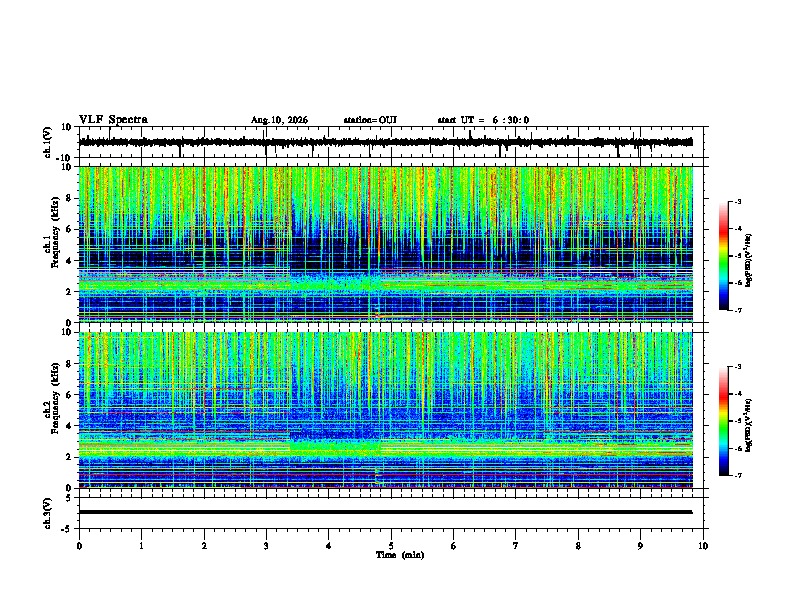Click time axis tick label "4"

coord(329,546)
